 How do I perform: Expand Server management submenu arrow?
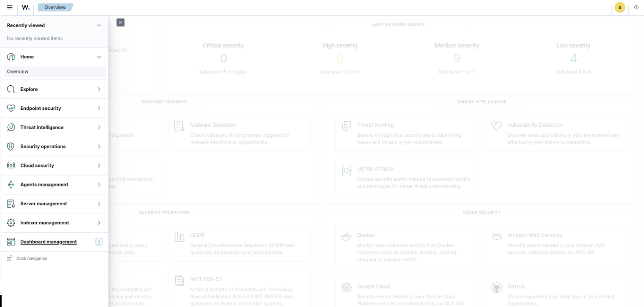click(99, 204)
